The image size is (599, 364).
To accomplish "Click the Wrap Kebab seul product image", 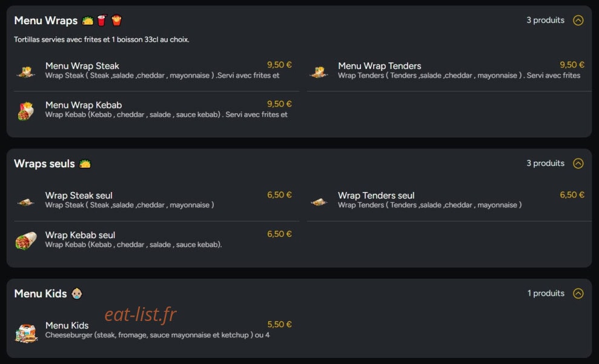I will 26,240.
